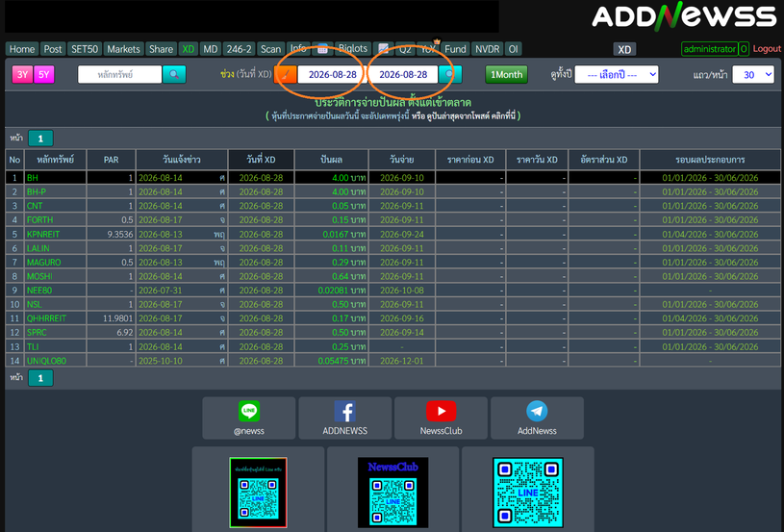Open the calendar icon in the navigation bar
This screenshot has width=784, height=532.
coord(322,48)
